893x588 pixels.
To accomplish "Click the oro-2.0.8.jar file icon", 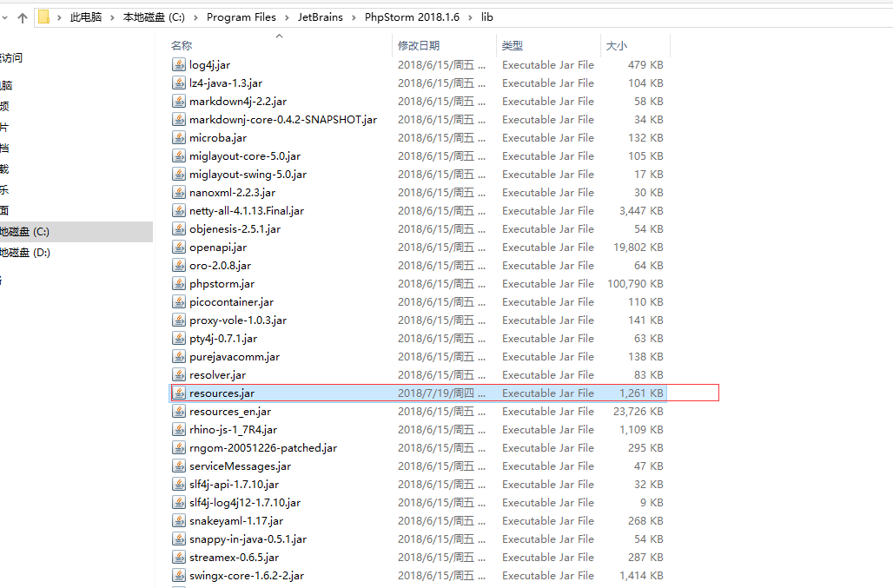I will 179,265.
